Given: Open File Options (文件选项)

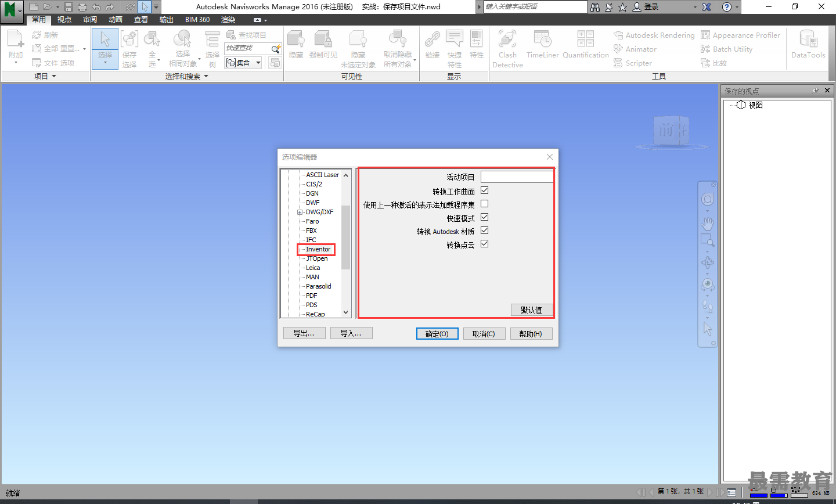Looking at the screenshot, I should pos(53,63).
